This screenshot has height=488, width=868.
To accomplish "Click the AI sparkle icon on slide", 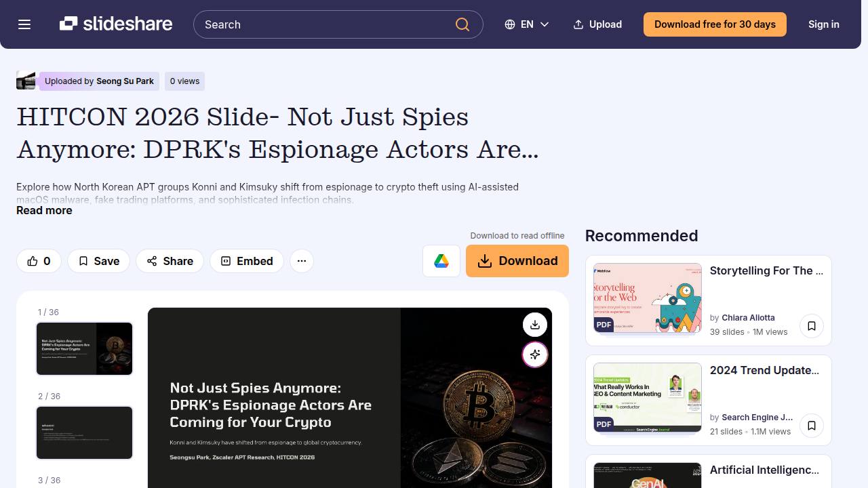I will point(535,354).
